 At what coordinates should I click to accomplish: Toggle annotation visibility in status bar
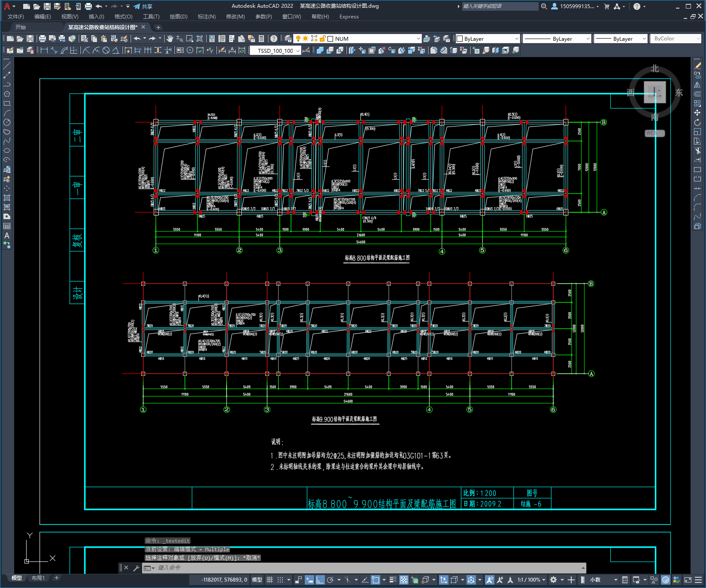[x=489, y=580]
